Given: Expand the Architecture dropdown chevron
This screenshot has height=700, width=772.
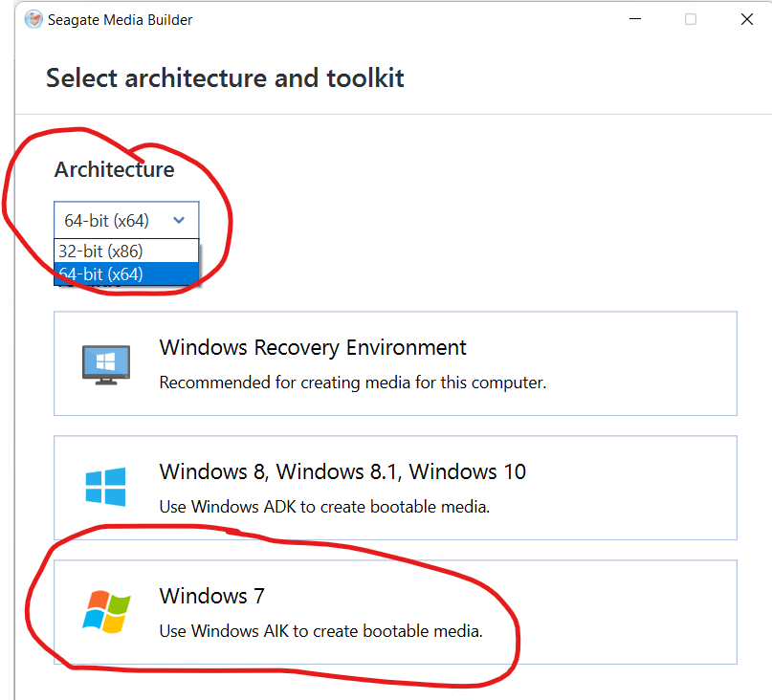Looking at the screenshot, I should 179,220.
